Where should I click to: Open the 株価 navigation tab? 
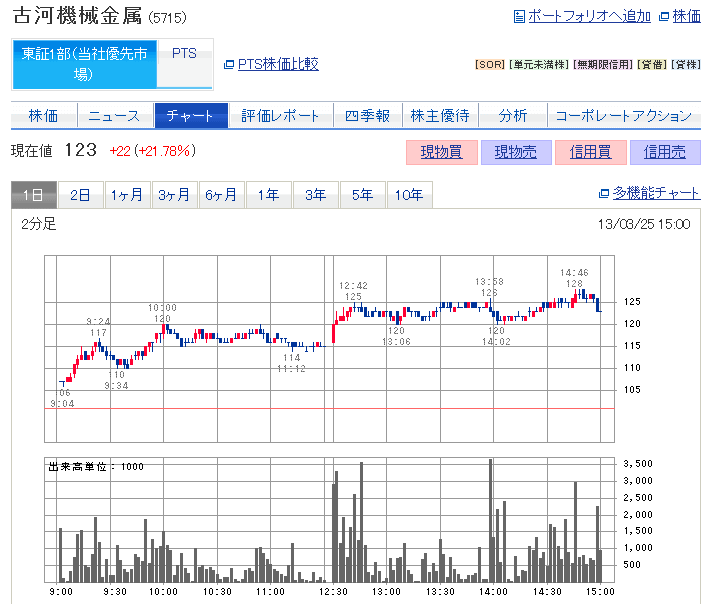click(43, 116)
